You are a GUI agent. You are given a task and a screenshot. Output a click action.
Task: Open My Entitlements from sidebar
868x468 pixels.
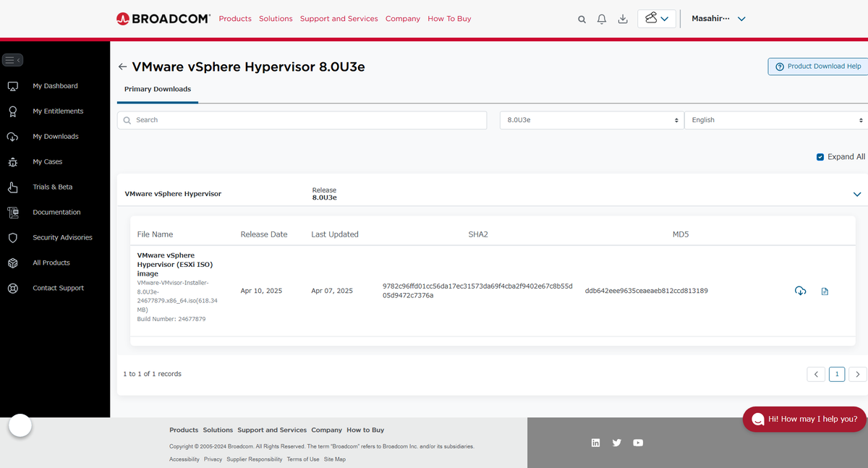click(58, 111)
